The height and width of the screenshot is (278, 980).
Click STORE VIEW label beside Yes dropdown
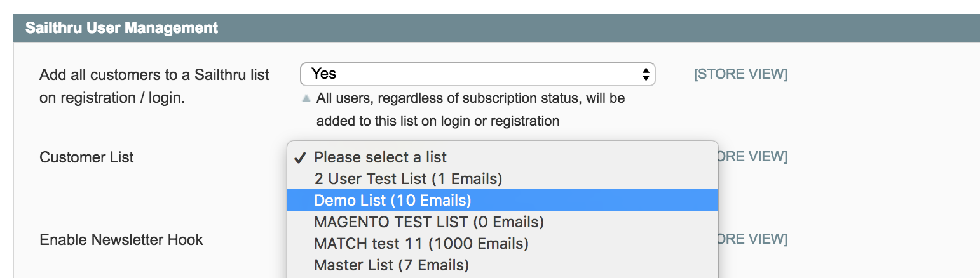[x=740, y=74]
